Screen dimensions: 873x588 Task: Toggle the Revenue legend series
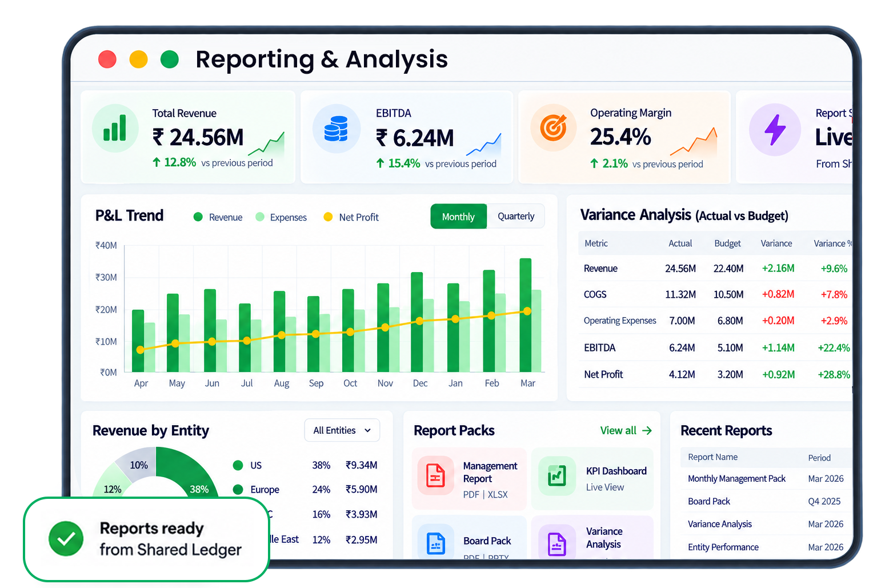coord(218,217)
